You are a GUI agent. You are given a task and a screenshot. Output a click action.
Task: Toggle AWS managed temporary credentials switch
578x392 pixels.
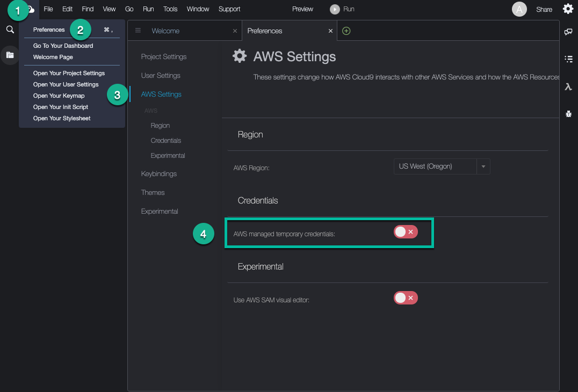pos(406,232)
